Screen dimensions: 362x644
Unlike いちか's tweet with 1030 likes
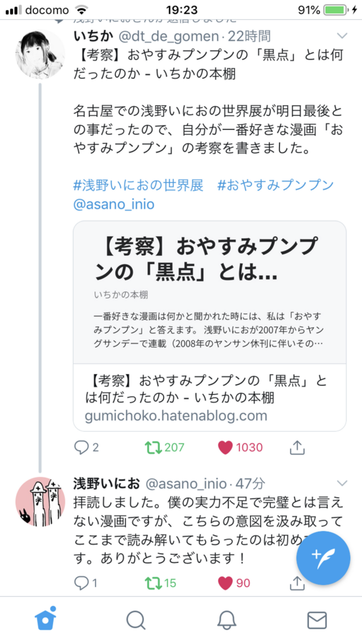tap(225, 447)
